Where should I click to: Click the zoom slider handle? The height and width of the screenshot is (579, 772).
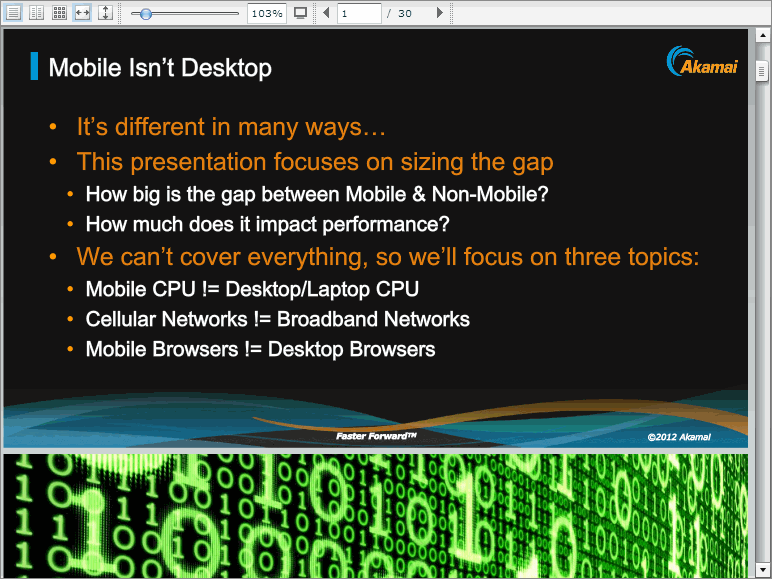pos(146,14)
